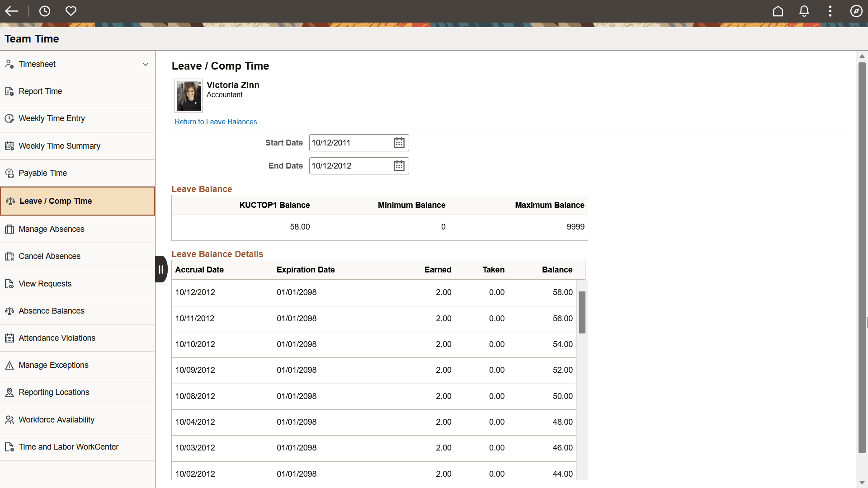
Task: Open the Actions menu (three dots) icon
Action: (x=830, y=11)
